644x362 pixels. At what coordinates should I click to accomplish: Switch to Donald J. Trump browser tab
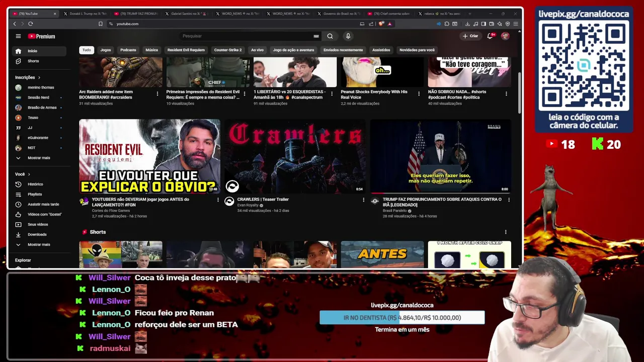(x=86, y=14)
